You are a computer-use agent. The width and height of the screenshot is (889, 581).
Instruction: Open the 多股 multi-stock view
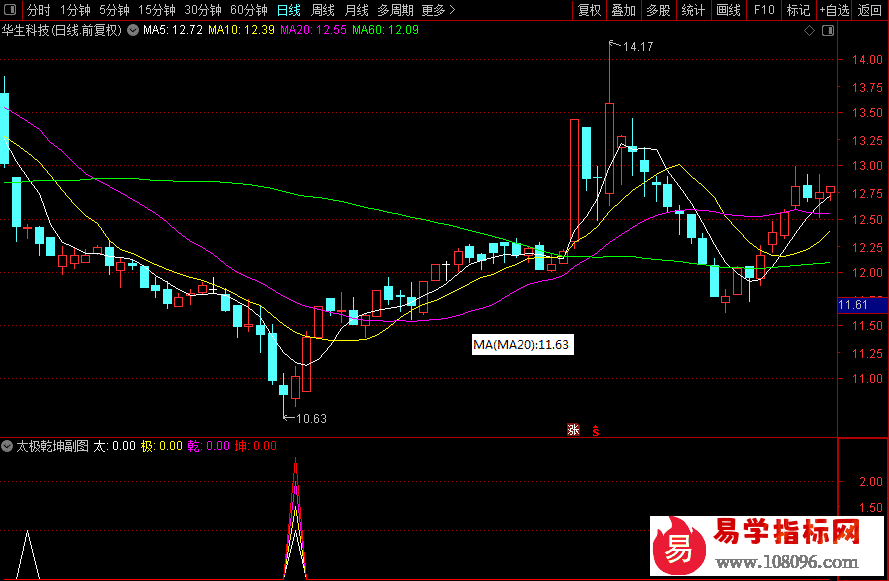pyautogui.click(x=658, y=10)
